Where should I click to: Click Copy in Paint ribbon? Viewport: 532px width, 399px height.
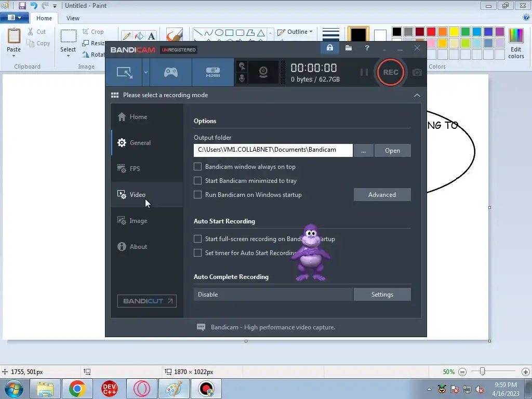tap(38, 43)
